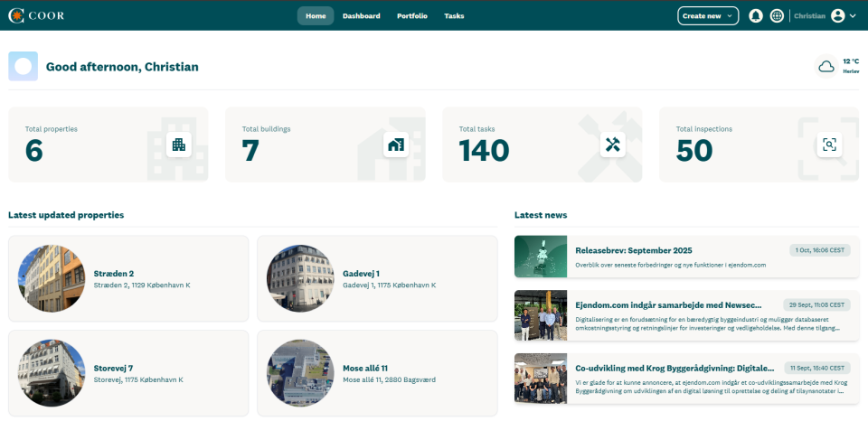Viewport: 868px width, 421px height.
Task: Open the Stræden 2 property card
Action: click(128, 278)
